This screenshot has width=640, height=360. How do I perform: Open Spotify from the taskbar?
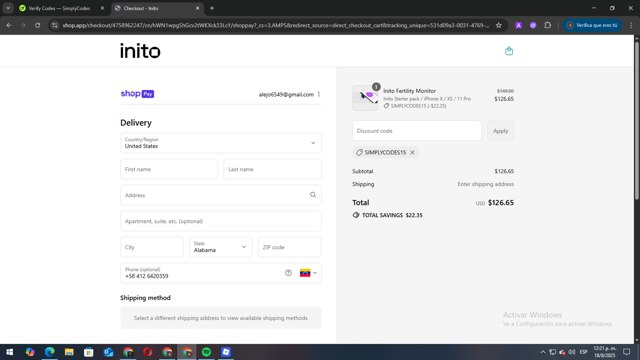click(x=207, y=352)
